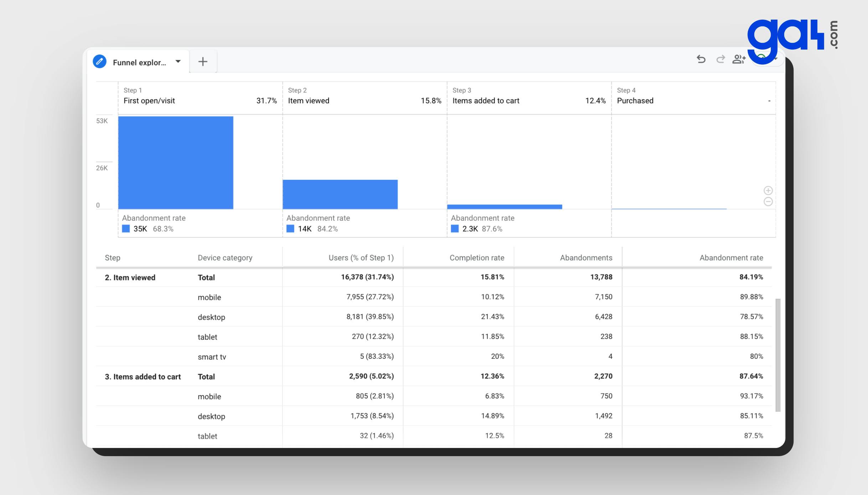Click the blue pencil edit icon

point(100,62)
